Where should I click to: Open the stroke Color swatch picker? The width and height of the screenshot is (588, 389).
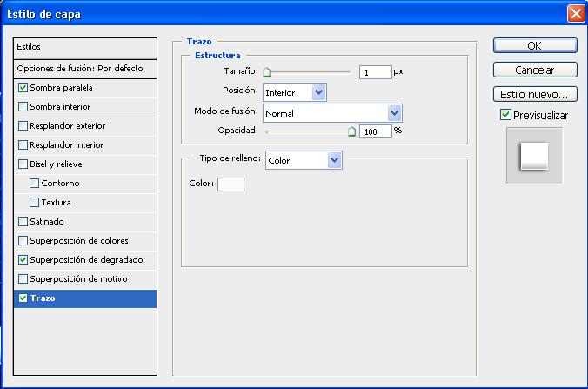[231, 184]
